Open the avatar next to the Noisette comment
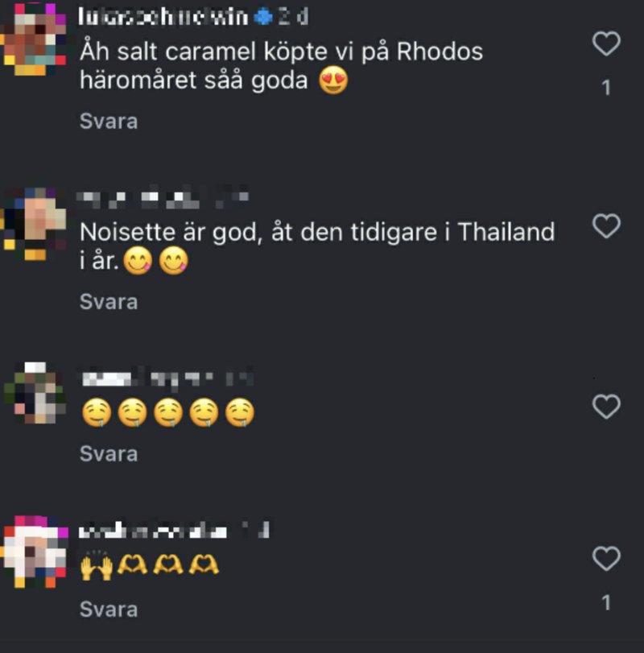Image resolution: width=644 pixels, height=653 pixels. tap(34, 224)
